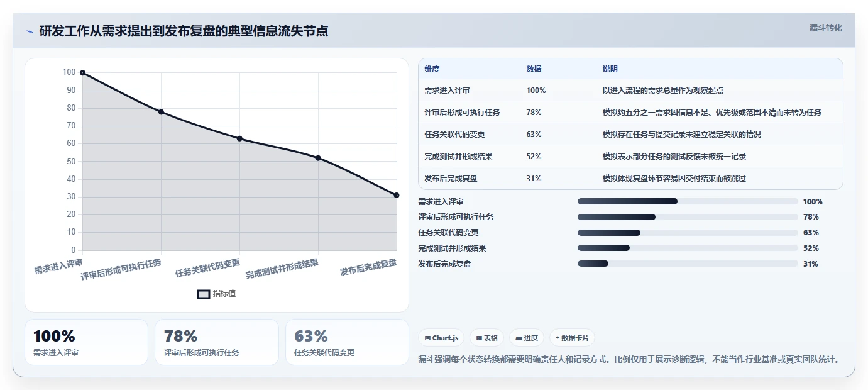Click the 31% value beside its progress bar
This screenshot has height=390, width=868.
[811, 264]
